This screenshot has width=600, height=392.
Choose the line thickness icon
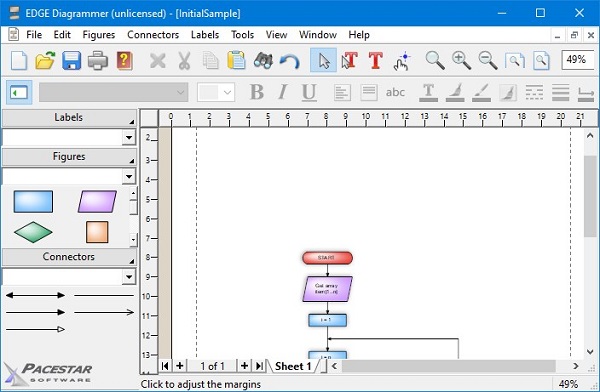[560, 93]
